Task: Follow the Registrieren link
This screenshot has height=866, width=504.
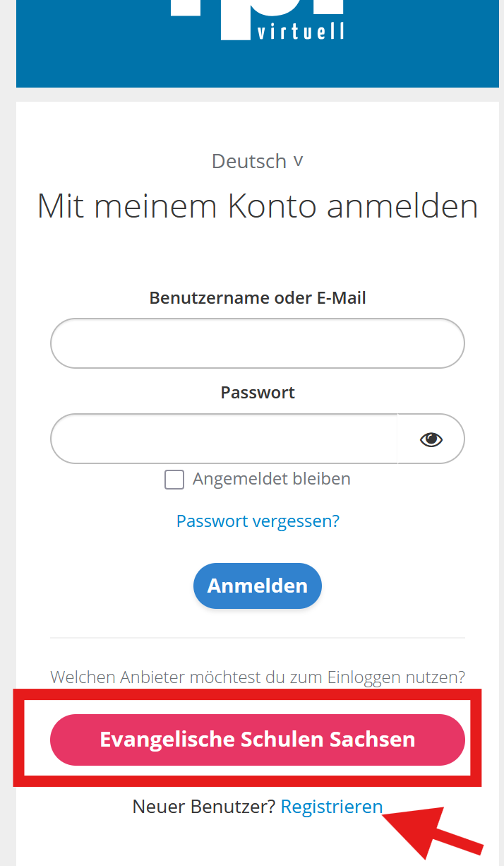Action: [331, 807]
